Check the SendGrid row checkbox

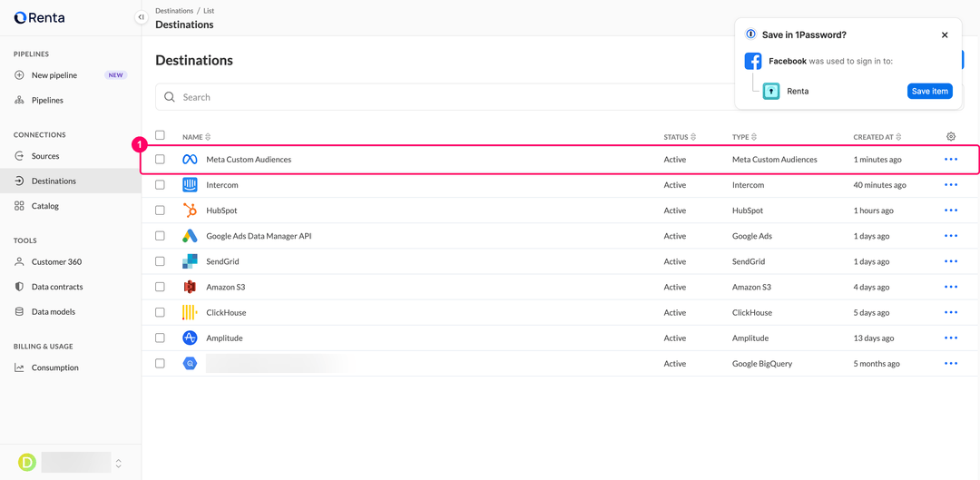[x=160, y=261]
